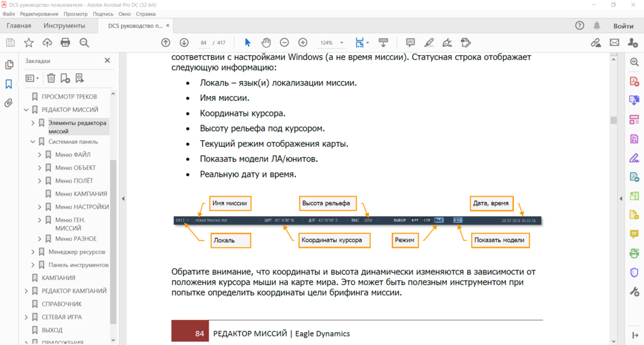
Task: Open More tools wrench icon in right pane
Action: point(634,292)
